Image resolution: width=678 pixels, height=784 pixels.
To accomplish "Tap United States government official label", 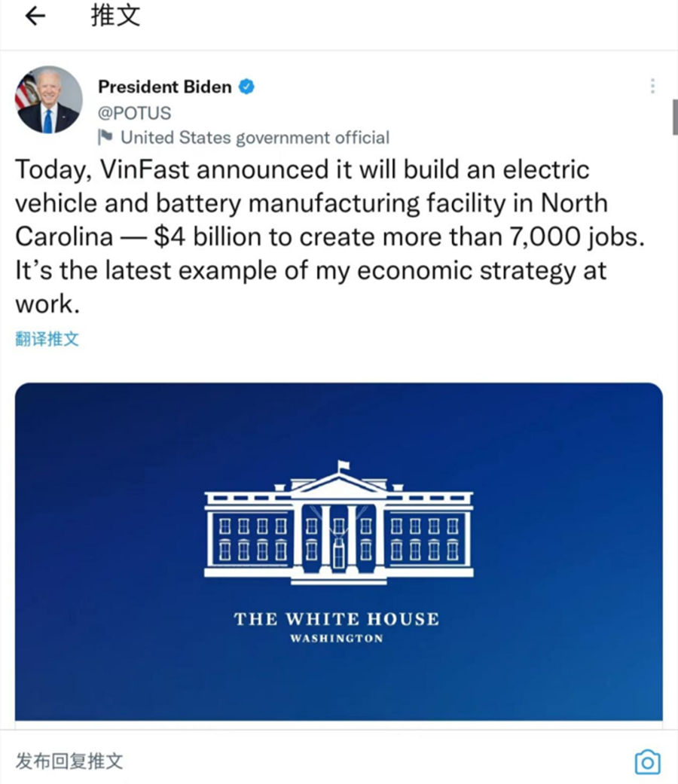I will pyautogui.click(x=255, y=137).
